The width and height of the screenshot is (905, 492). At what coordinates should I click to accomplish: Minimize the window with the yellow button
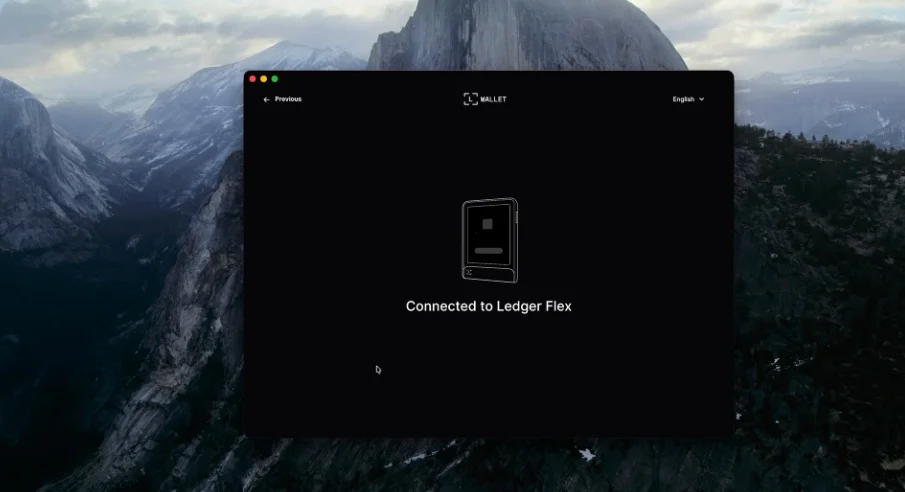click(264, 79)
